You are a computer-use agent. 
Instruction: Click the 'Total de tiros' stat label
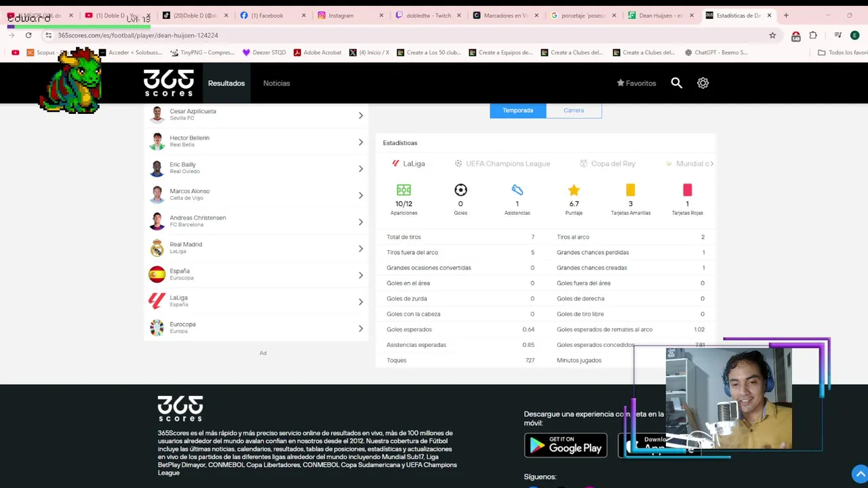click(403, 237)
